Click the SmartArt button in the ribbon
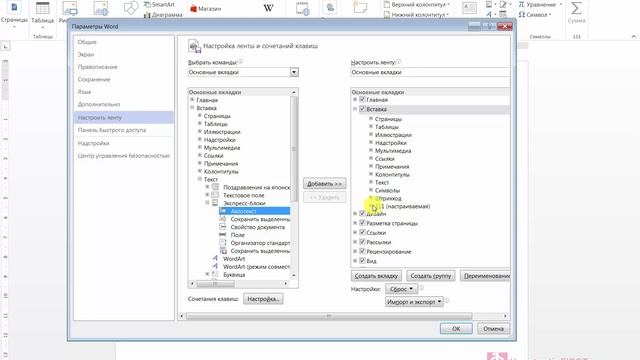This screenshot has height=360, width=640. 159,4
